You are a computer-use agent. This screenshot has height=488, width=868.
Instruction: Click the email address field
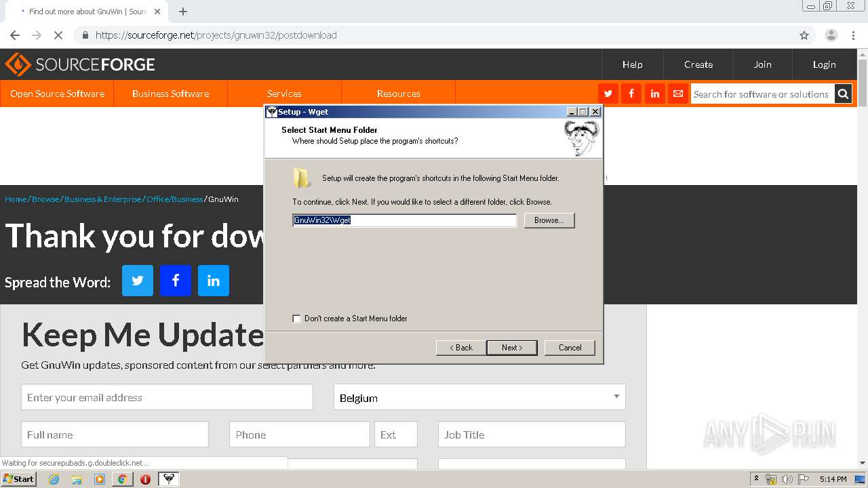click(x=167, y=397)
